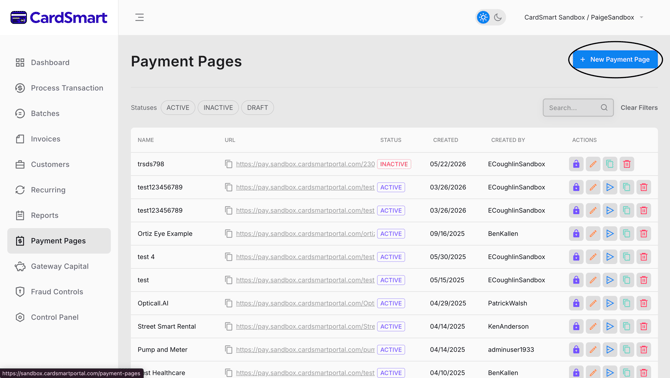670x378 pixels.
Task: Collapse the sidebar with the hamburger icon
Action: click(139, 18)
